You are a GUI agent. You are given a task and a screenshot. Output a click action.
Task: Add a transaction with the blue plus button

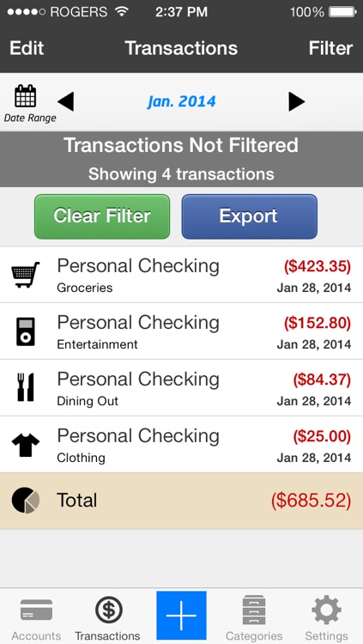pos(181,616)
